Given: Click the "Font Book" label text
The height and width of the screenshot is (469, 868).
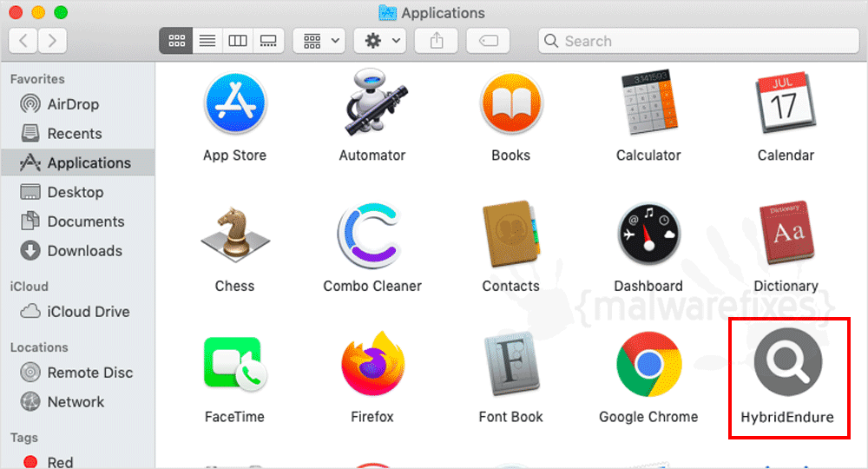Looking at the screenshot, I should tap(511, 417).
